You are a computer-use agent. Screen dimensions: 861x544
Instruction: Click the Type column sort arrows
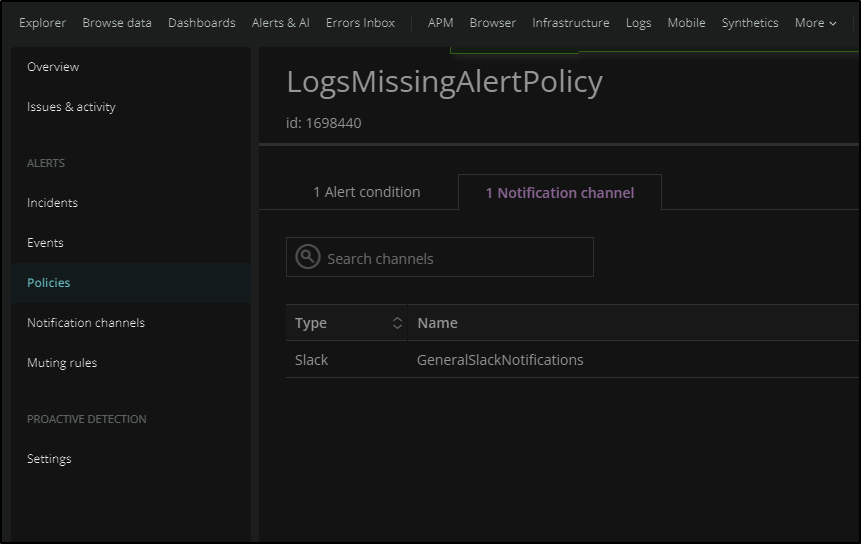(x=397, y=323)
